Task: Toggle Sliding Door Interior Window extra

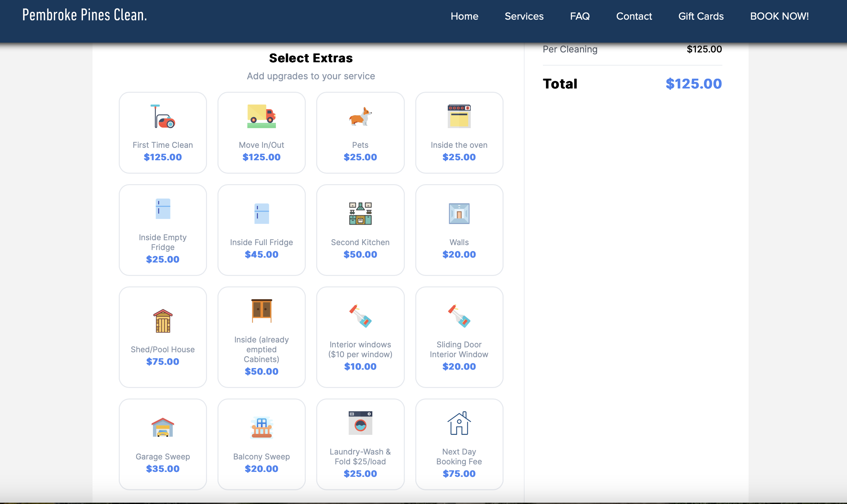Action: click(x=459, y=337)
